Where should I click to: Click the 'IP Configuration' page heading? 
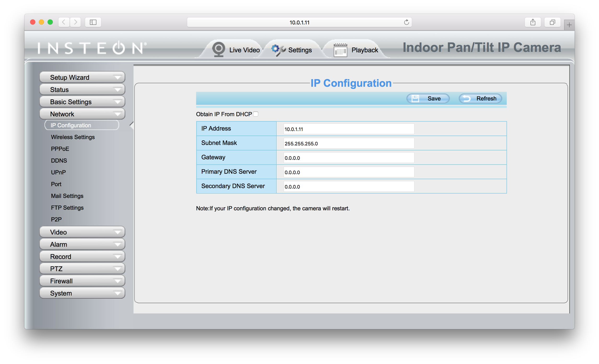point(351,83)
